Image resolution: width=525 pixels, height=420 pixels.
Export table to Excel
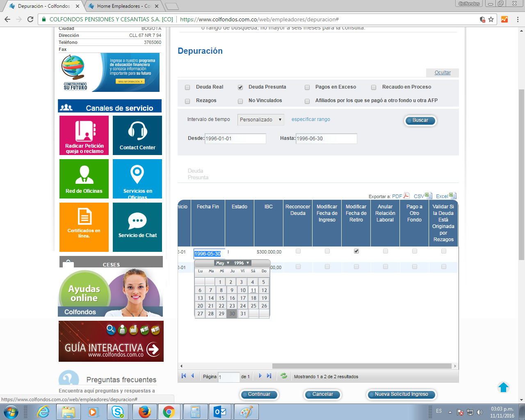coord(452,196)
